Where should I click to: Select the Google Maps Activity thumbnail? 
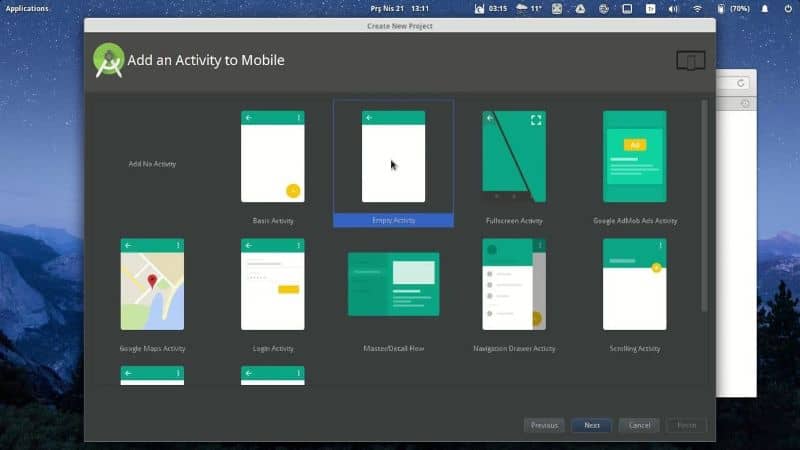pyautogui.click(x=152, y=284)
